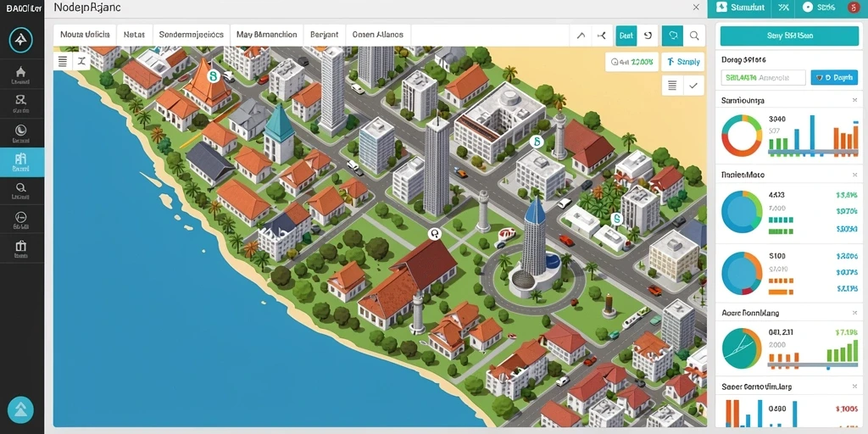Click the compass logo icon at sidebar top
The image size is (868, 434).
21,40
